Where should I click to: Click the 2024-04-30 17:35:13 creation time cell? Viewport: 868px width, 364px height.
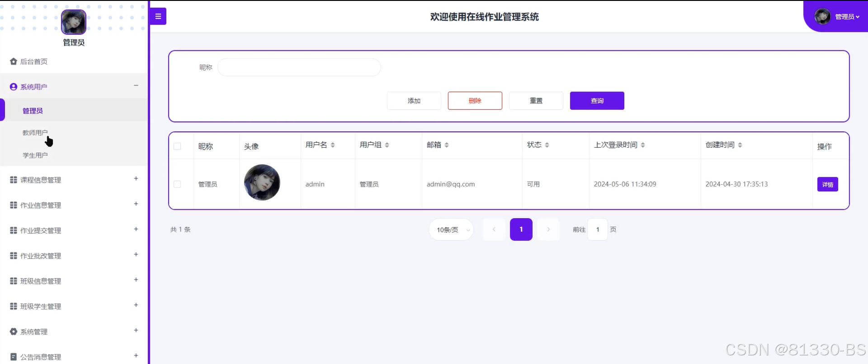(x=736, y=184)
